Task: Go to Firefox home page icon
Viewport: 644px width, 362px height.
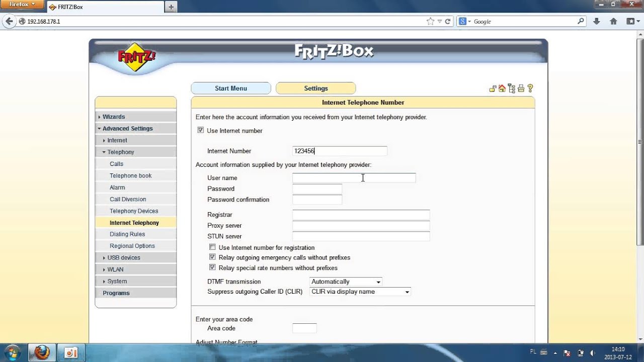Action: 613,22
